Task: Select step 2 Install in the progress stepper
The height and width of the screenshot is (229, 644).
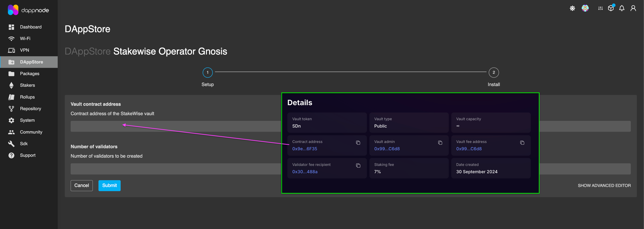Action: (x=493, y=73)
